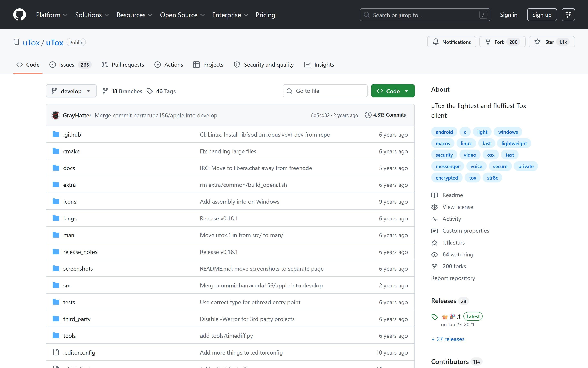This screenshot has width=588, height=368.
Task: Switch to the Code tab
Action: coord(28,65)
